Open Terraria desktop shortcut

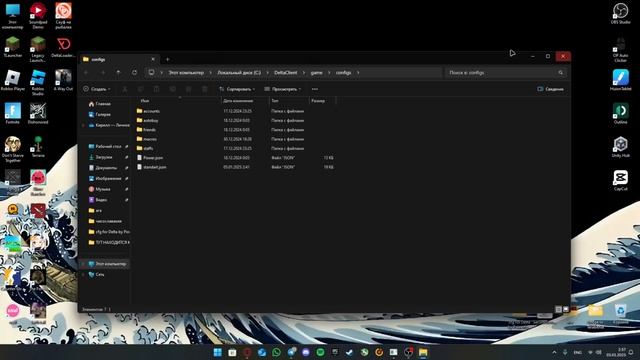38,147
